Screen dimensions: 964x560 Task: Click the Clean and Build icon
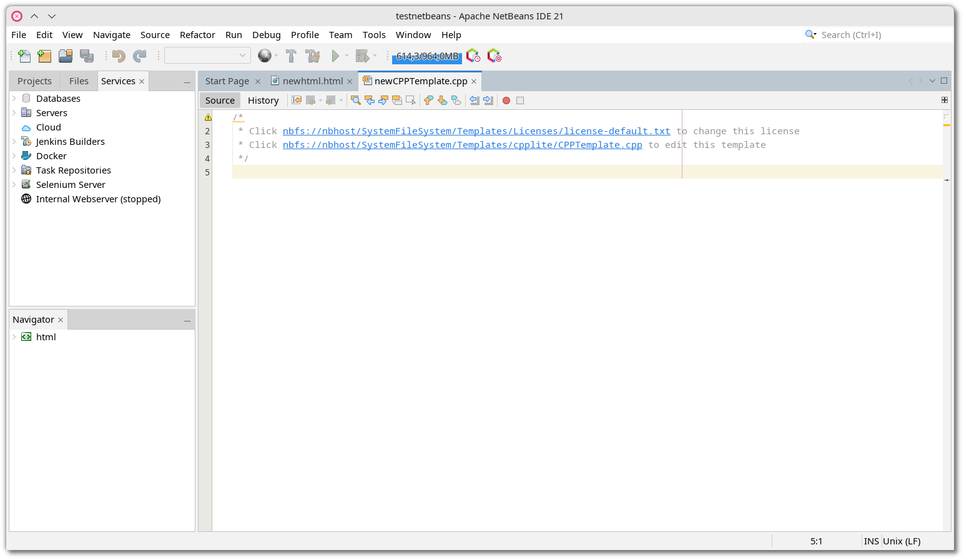313,56
